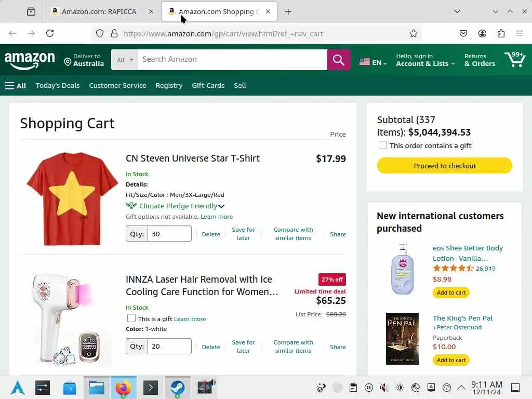Open Firefox application menu

(x=520, y=33)
